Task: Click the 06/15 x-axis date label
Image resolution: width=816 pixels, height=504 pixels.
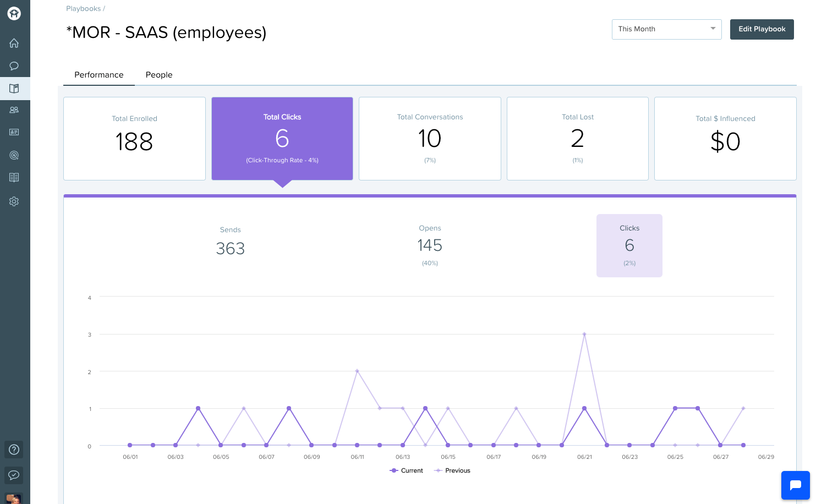Action: pos(448,457)
